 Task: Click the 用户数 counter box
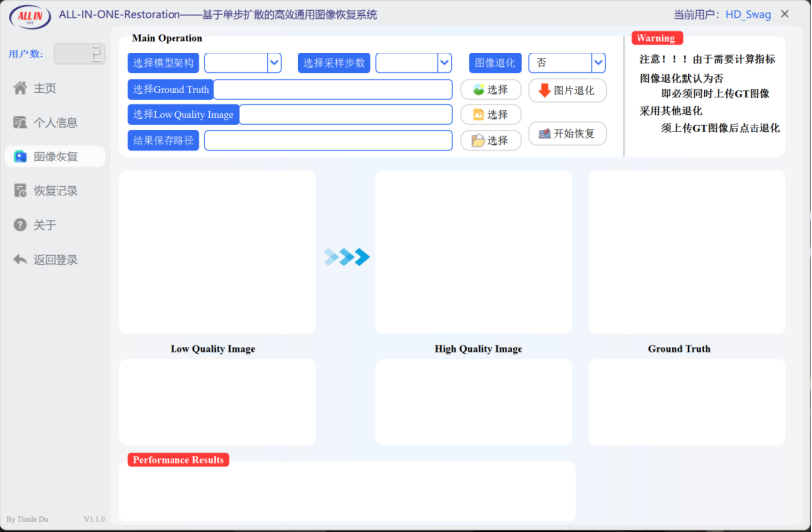(78, 53)
